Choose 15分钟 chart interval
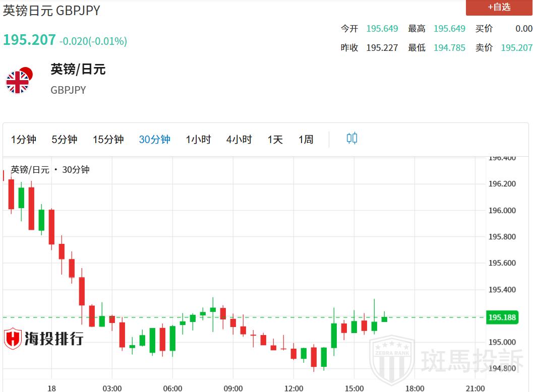The height and width of the screenshot is (392, 533). (x=108, y=140)
